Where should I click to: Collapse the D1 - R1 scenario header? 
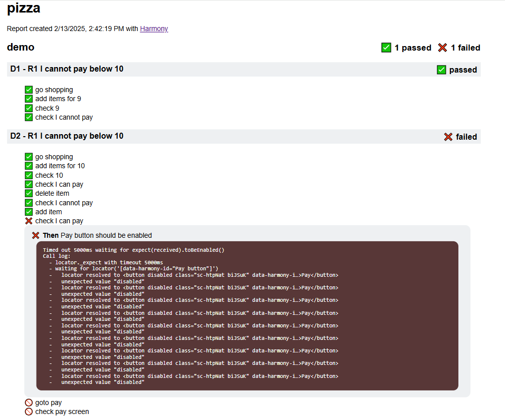point(67,69)
